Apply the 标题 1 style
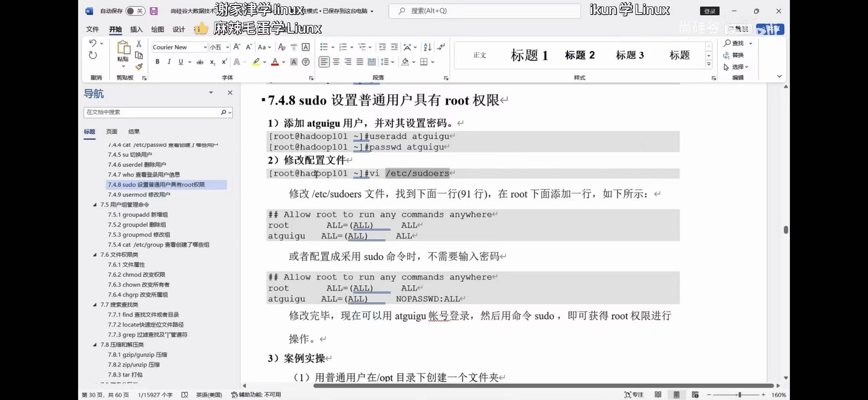This screenshot has height=400, width=868. pos(529,55)
